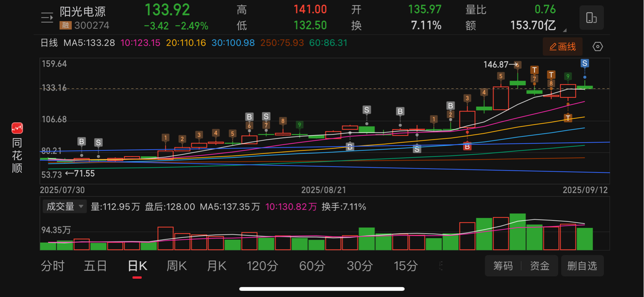Tap the turnover amount 153.70亿
Image resolution: width=644 pixels, height=297 pixels.
[533, 26]
